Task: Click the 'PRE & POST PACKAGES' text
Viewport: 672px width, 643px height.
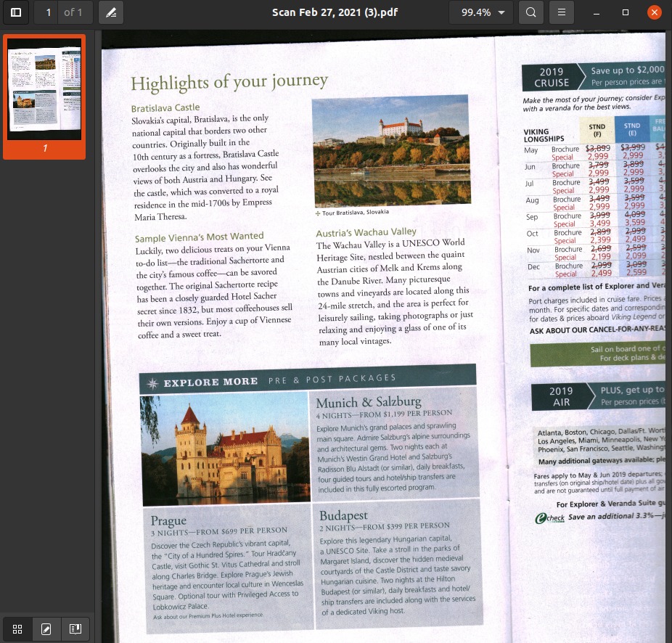Action: pyautogui.click(x=332, y=379)
